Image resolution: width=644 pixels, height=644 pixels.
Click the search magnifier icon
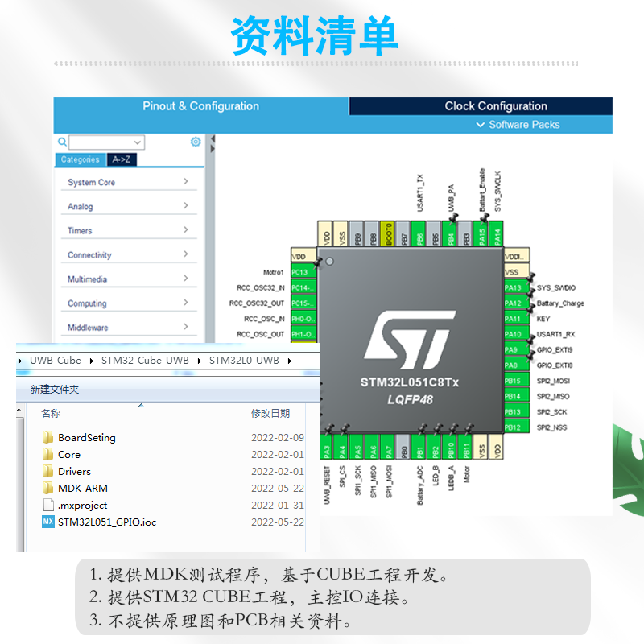coord(62,142)
